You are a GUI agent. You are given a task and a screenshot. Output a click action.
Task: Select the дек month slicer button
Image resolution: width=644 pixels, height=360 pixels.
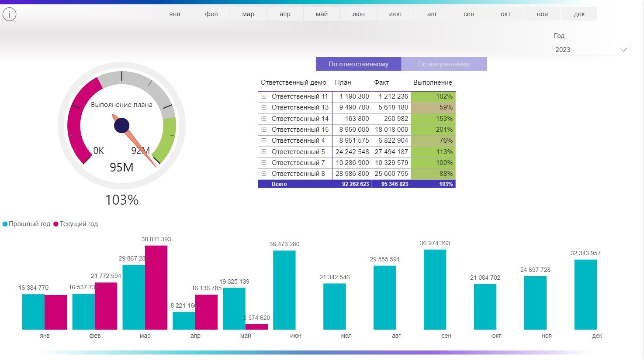click(x=579, y=14)
